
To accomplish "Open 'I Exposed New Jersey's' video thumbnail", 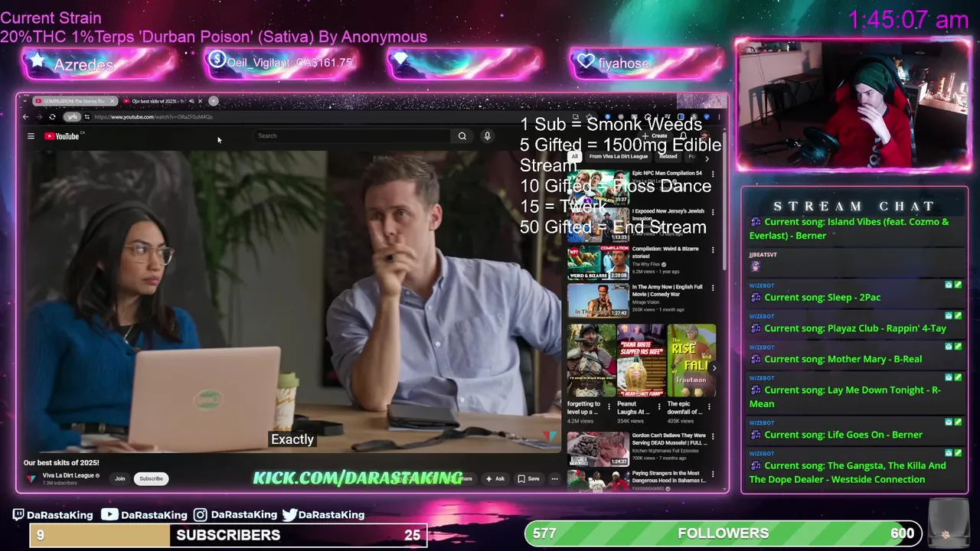I will coord(598,223).
